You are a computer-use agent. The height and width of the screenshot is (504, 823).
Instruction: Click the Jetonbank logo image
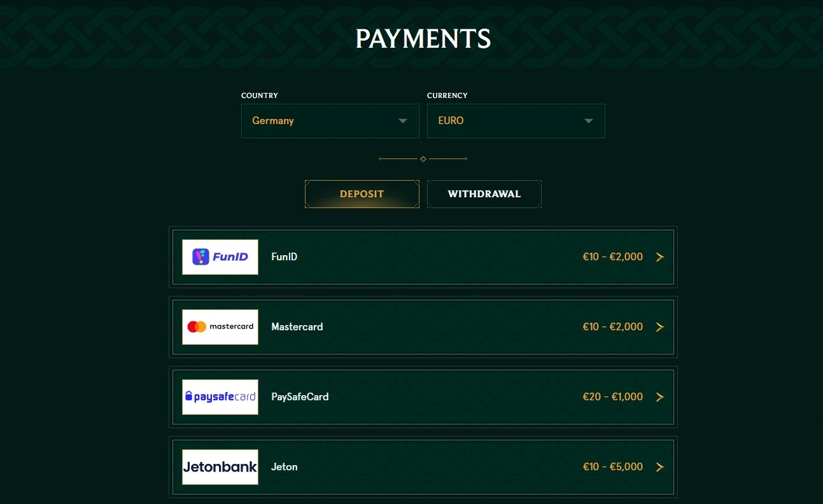(220, 467)
